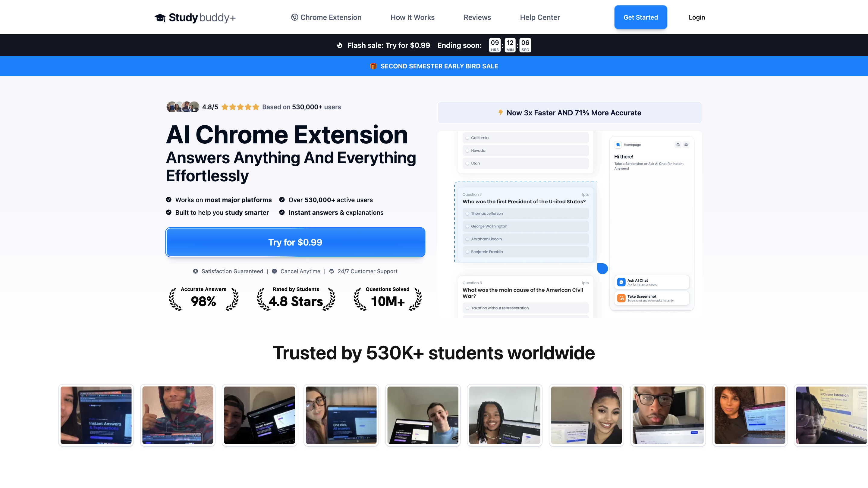Click the Login link
868x488 pixels.
[697, 17]
